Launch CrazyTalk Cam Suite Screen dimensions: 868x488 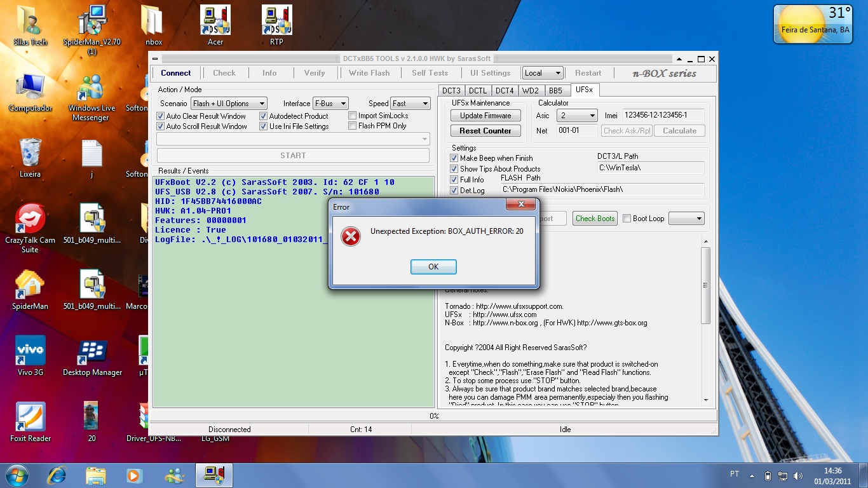[x=31, y=227]
